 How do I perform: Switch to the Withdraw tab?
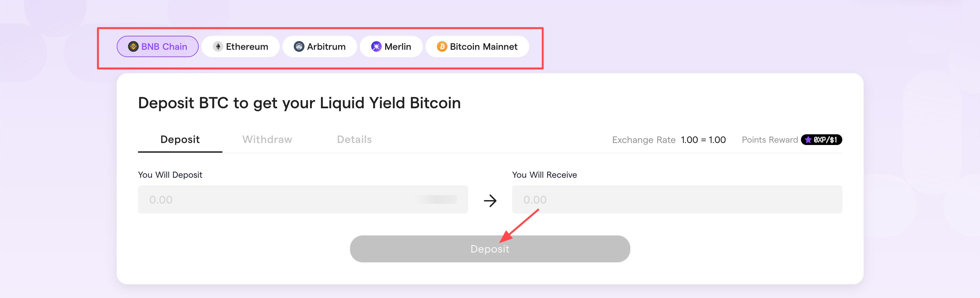(267, 139)
